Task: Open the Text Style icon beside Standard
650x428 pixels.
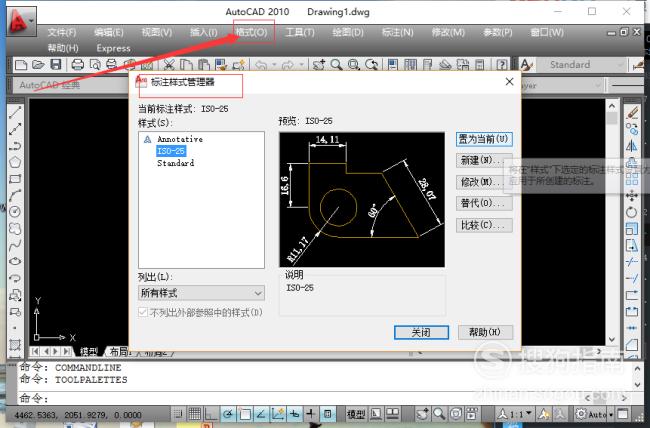Action: tap(526, 65)
